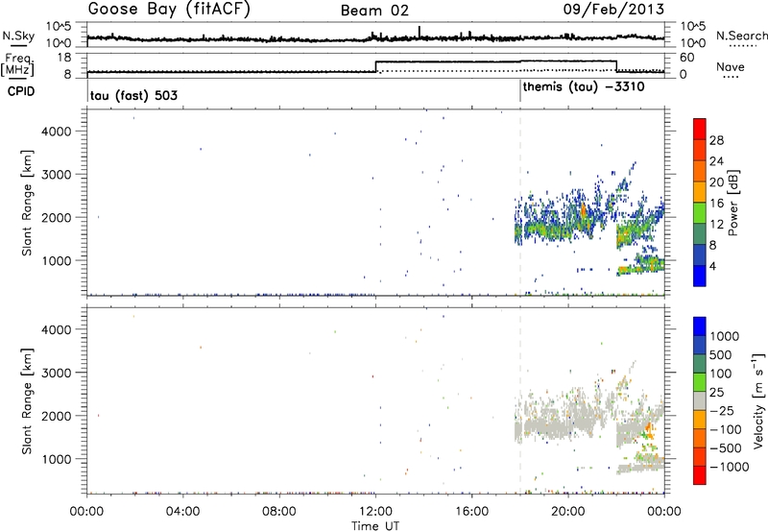Screen dimensions: 768x532
Task: Click the "20:00" time tick label
Action: click(567, 512)
